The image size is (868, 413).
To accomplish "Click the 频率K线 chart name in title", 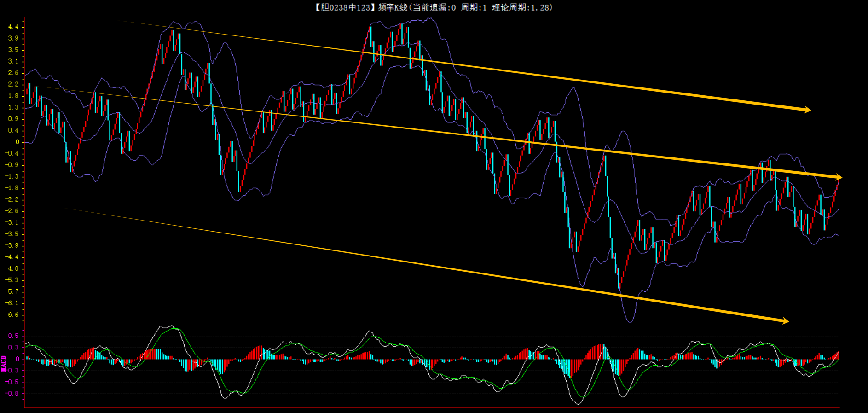I will tap(393, 7).
